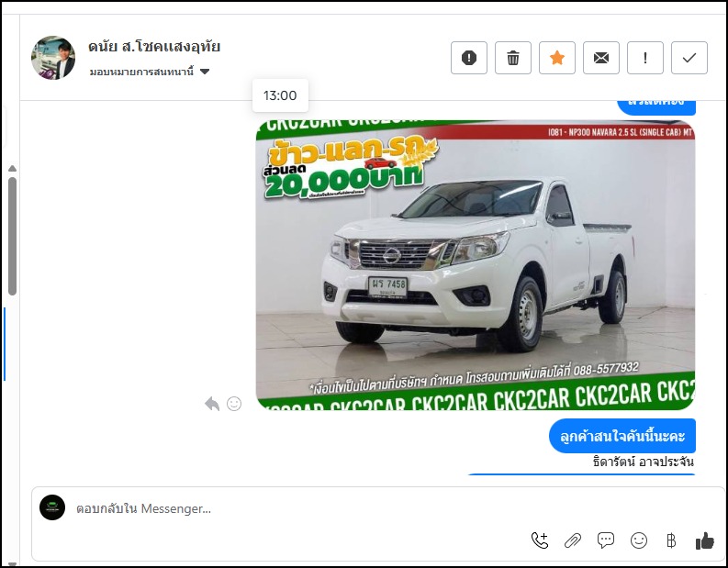Image resolution: width=728 pixels, height=568 pixels.
Task: Open the white Nissan Navara image
Action: click(476, 265)
